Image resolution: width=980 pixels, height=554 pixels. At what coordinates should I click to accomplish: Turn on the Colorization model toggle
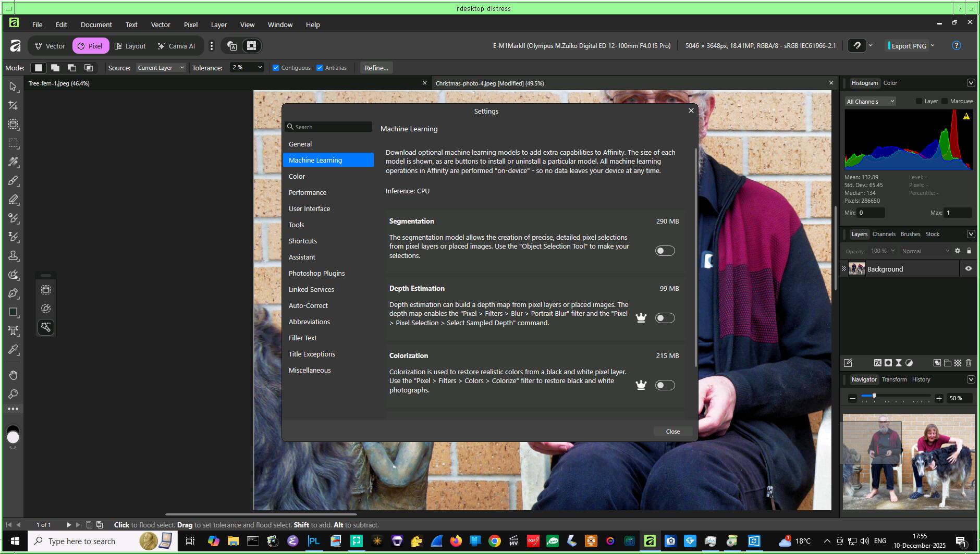[665, 385]
